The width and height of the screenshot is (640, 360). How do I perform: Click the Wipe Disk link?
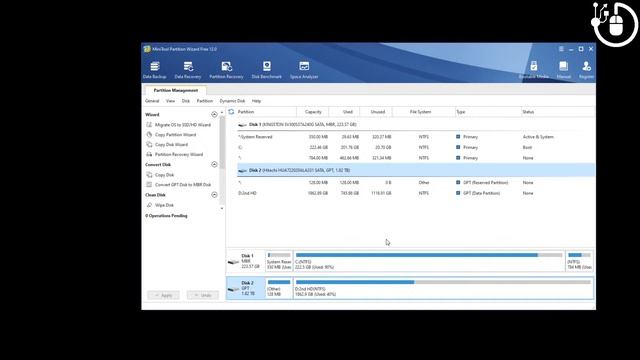click(164, 205)
